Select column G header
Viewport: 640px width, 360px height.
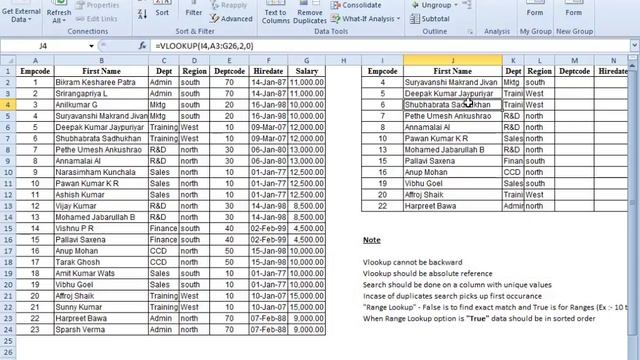click(x=307, y=60)
